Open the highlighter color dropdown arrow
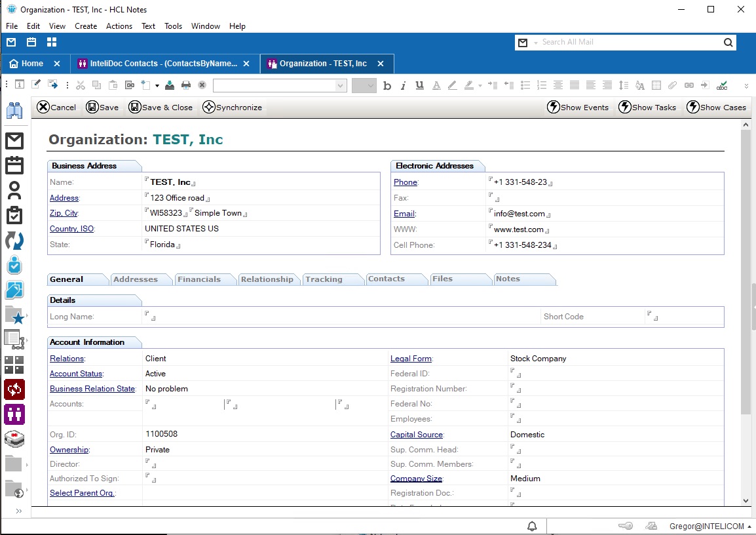 (x=480, y=86)
